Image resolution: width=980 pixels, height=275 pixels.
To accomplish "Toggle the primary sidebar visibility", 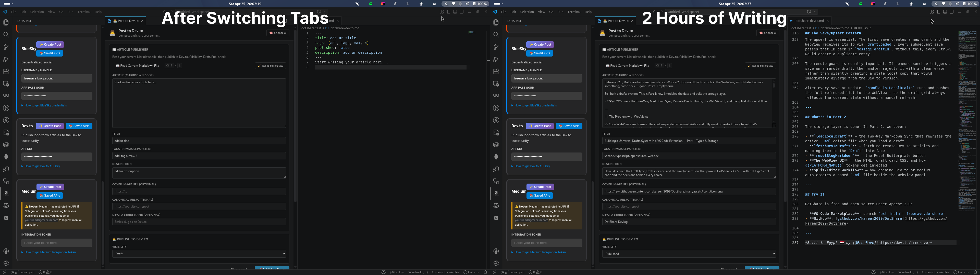I will (x=449, y=11).
